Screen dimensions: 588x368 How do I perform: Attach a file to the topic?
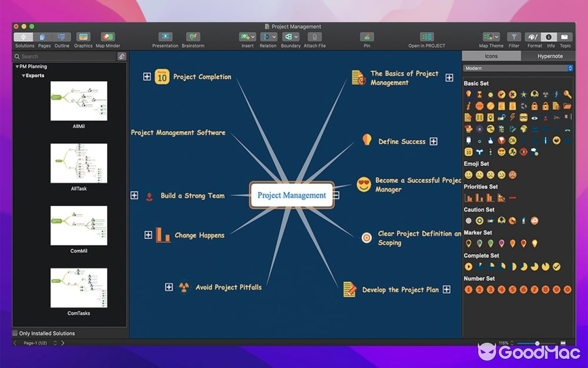[x=314, y=37]
